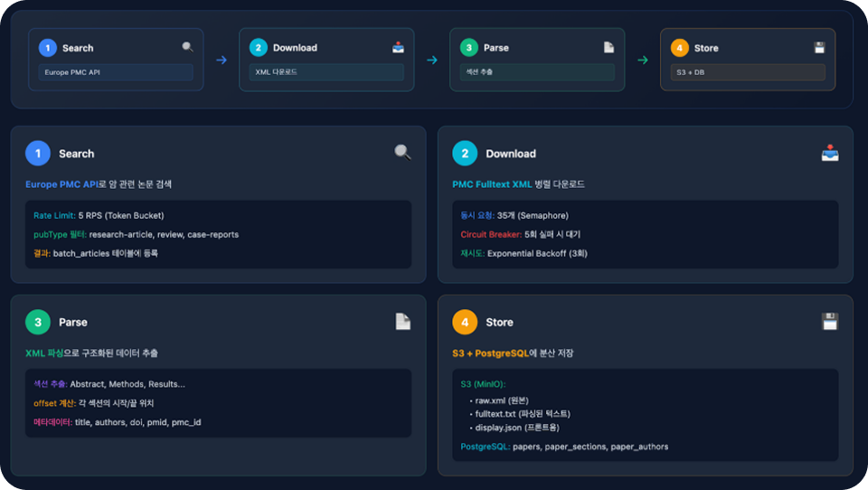Screen dimensions: 868x490
Task: Click the 'S3 + DB' field in the Store step
Action: (748, 72)
